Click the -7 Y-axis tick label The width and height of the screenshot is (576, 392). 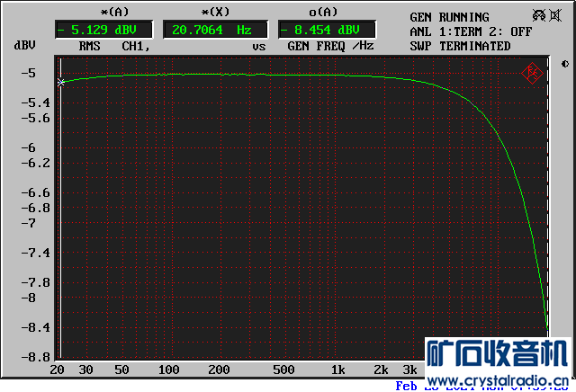point(28,222)
